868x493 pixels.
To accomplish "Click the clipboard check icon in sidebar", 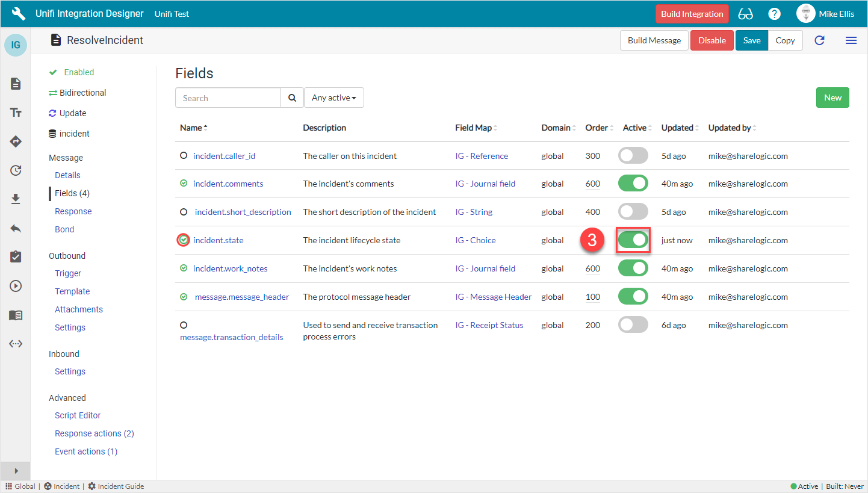I will pos(16,257).
